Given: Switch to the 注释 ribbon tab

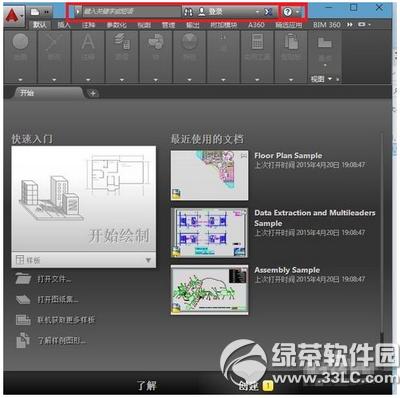Looking at the screenshot, I should tap(88, 25).
